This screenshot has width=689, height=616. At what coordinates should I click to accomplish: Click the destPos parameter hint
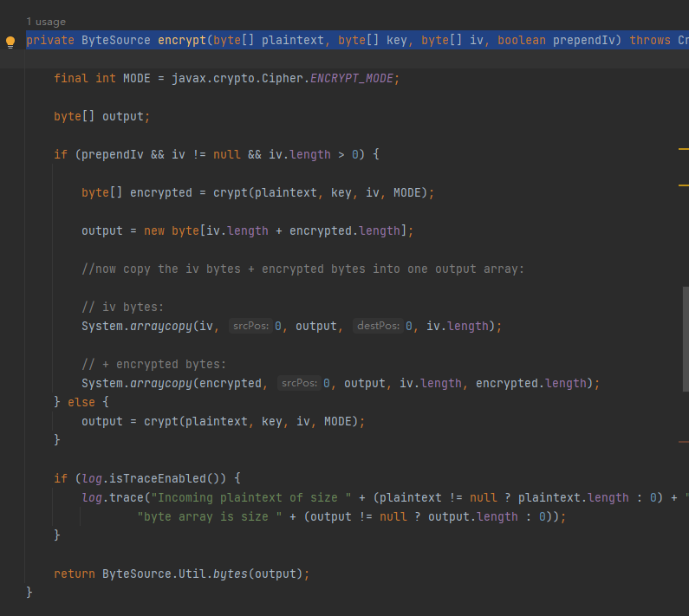point(377,326)
